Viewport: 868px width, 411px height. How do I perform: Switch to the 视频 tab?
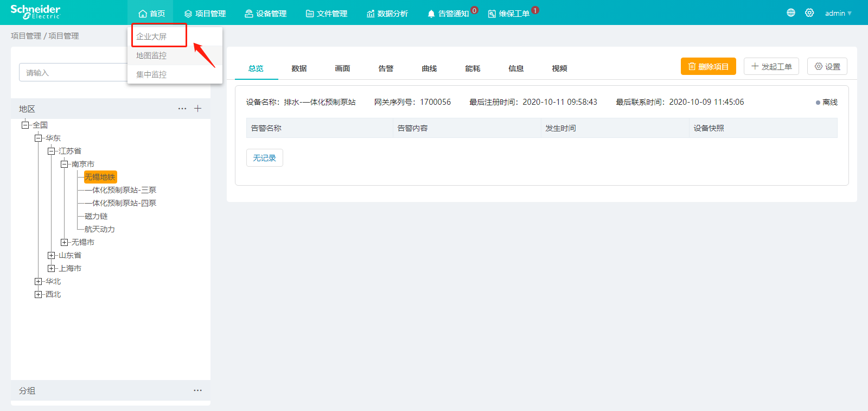coord(560,68)
